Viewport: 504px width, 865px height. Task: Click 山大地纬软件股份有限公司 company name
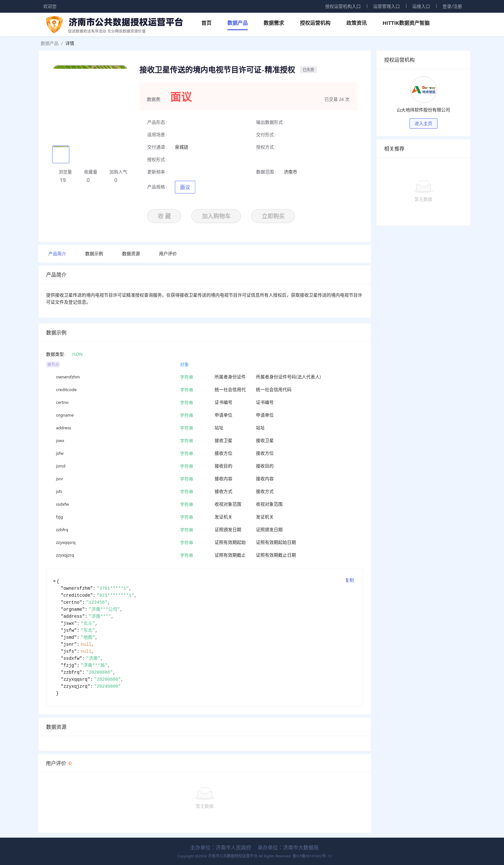(x=424, y=110)
